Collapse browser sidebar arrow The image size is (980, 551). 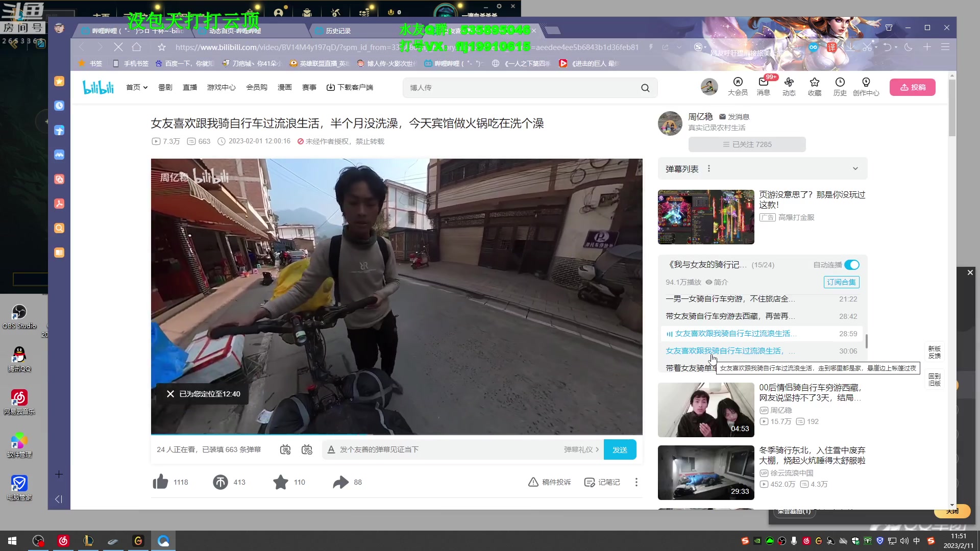(x=58, y=499)
